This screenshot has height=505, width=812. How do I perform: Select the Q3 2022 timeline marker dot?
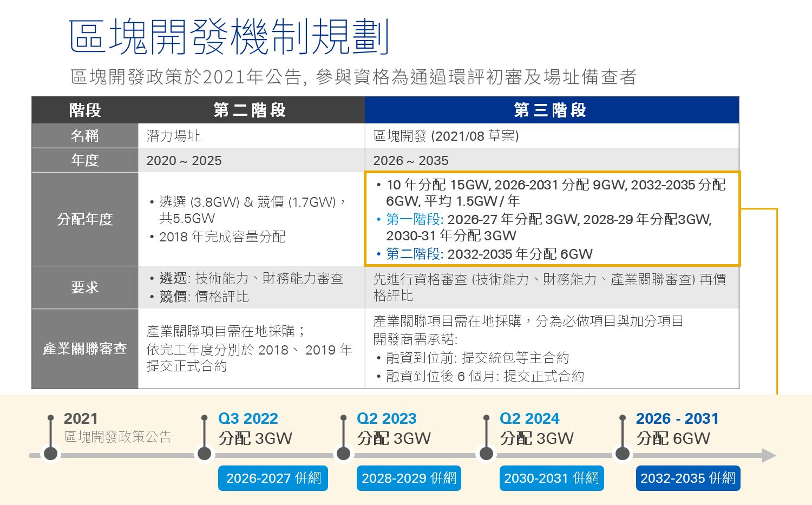pos(205,453)
